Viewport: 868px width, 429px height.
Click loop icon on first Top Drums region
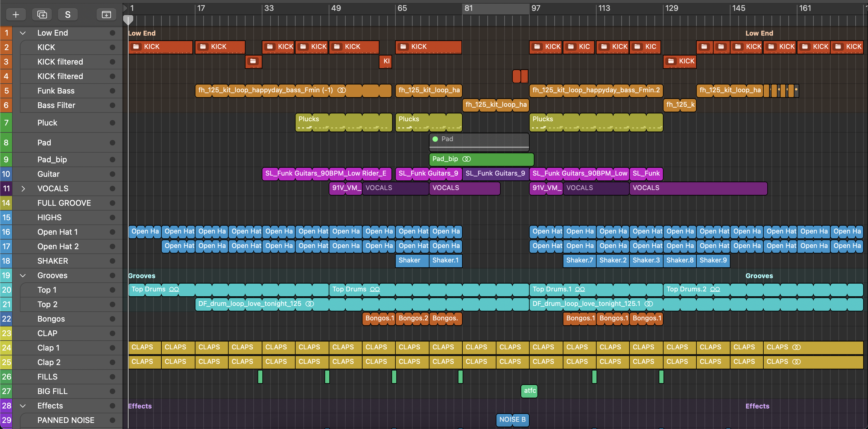[x=174, y=289]
